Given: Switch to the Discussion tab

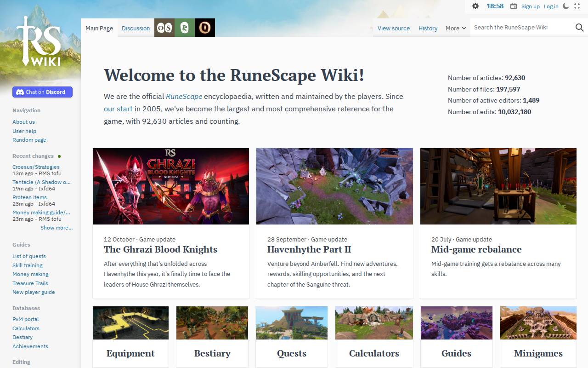Looking at the screenshot, I should tap(136, 28).
